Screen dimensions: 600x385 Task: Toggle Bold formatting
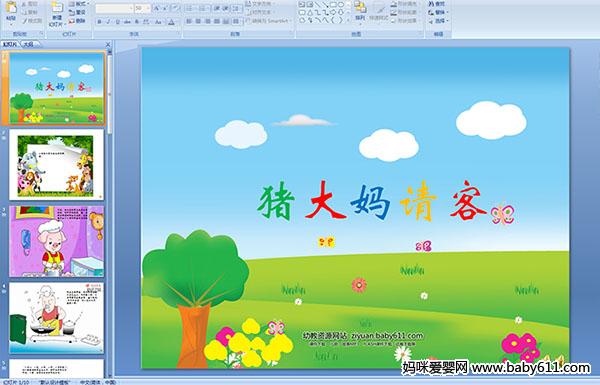pos(99,22)
